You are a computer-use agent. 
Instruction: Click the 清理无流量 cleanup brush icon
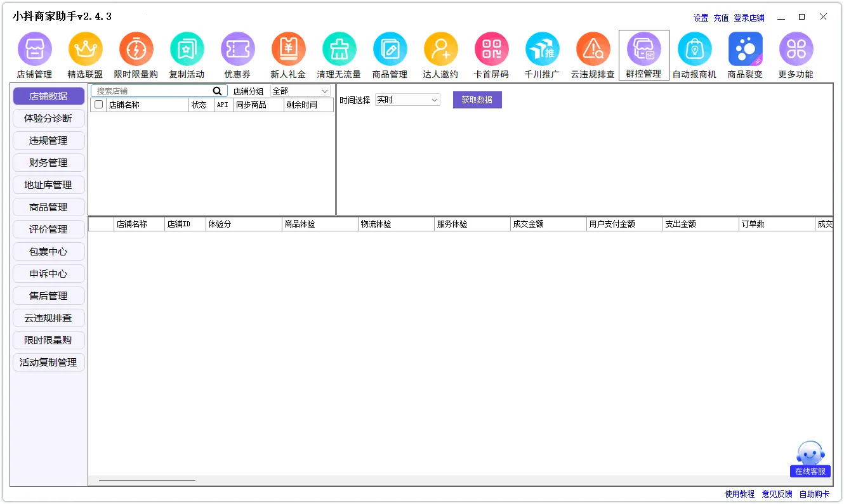click(x=339, y=49)
